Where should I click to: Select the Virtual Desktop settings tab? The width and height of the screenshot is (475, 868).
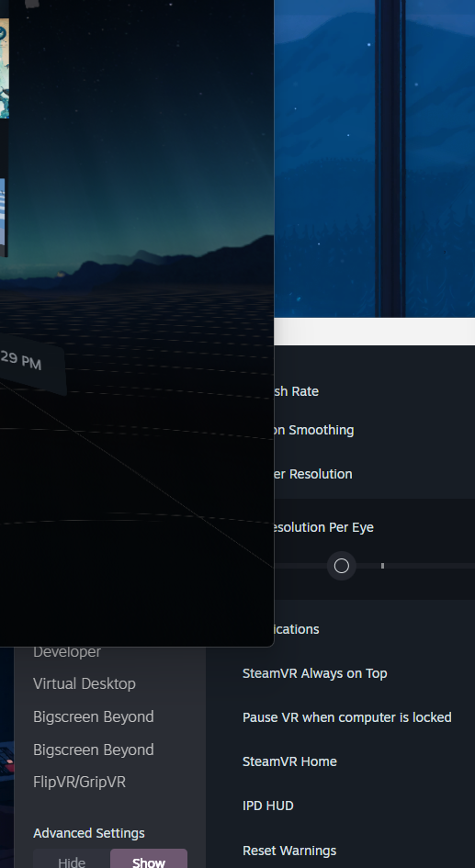tap(85, 683)
